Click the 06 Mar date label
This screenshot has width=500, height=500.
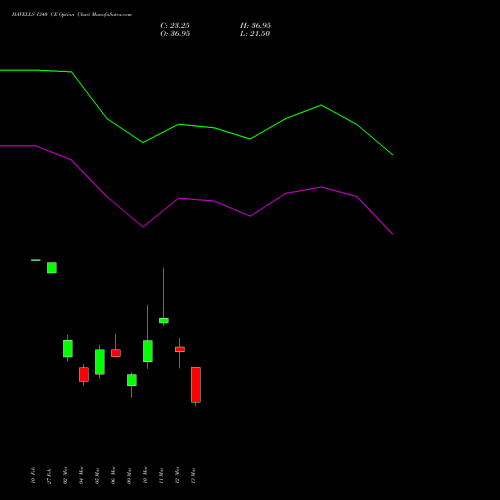113,475
